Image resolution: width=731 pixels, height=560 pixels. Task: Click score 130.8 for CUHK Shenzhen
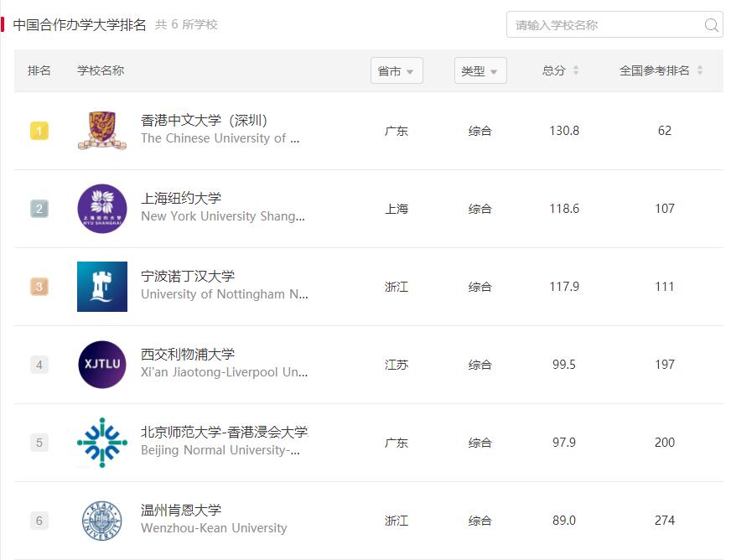click(x=564, y=131)
